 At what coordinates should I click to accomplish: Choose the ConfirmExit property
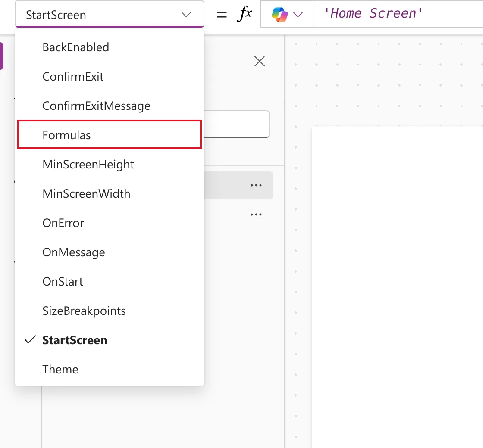[110, 77]
